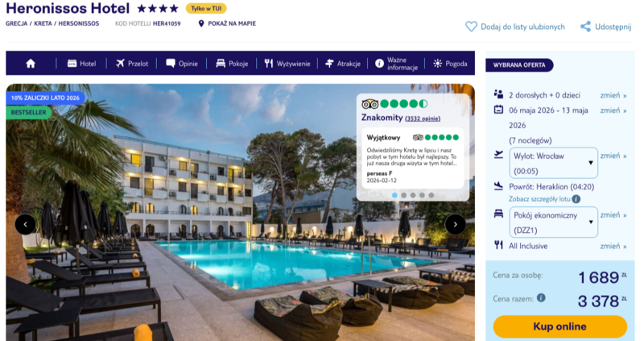Select the first review carousel dot
The width and height of the screenshot is (644, 341).
(x=394, y=195)
